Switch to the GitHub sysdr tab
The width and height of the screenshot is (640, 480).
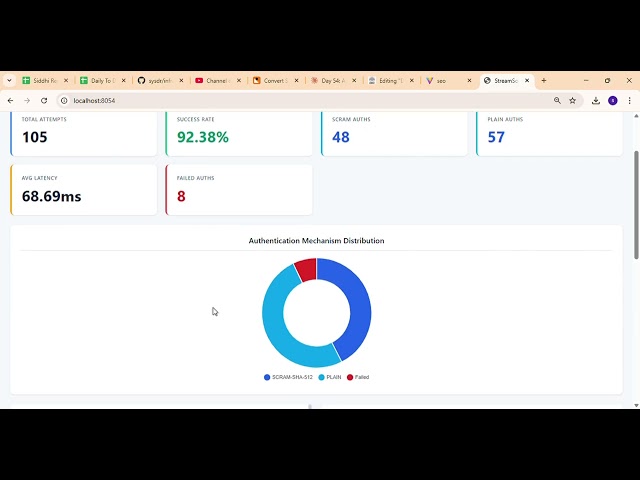click(160, 81)
